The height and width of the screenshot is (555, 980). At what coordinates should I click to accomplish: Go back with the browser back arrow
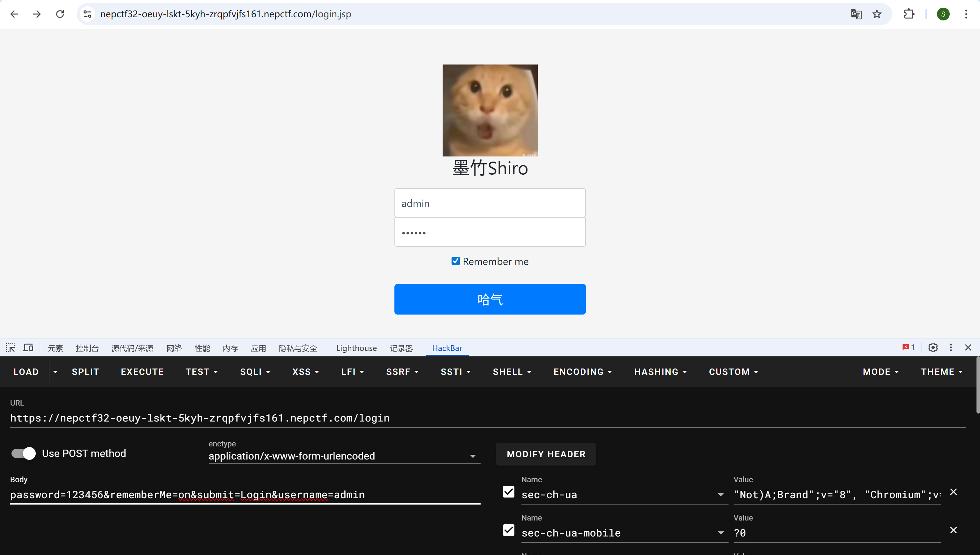(14, 14)
